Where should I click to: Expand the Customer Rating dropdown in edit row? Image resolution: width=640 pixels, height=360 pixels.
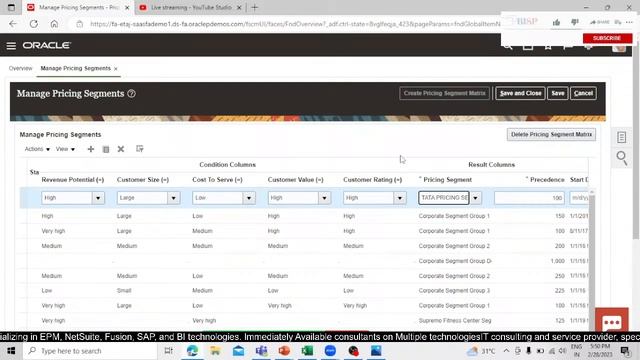400,198
